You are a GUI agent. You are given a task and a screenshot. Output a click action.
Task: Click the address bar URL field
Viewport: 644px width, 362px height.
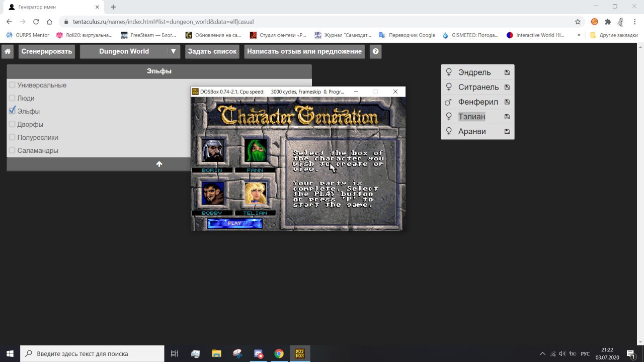(322, 22)
